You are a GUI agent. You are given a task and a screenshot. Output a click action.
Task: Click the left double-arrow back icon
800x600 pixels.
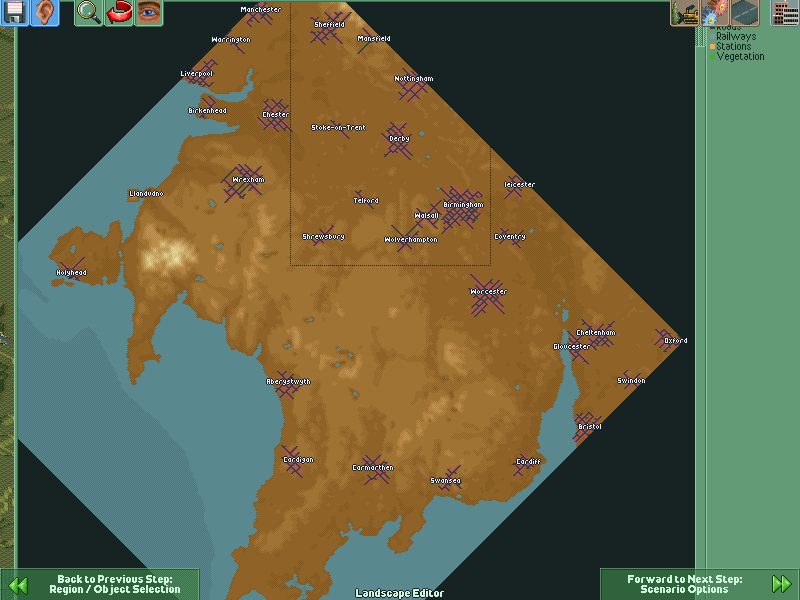[18, 585]
